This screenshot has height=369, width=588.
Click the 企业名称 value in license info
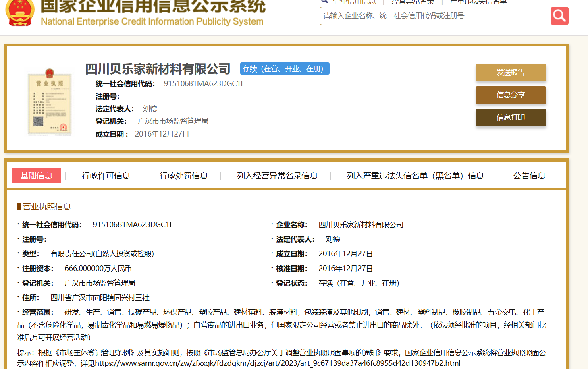point(361,224)
